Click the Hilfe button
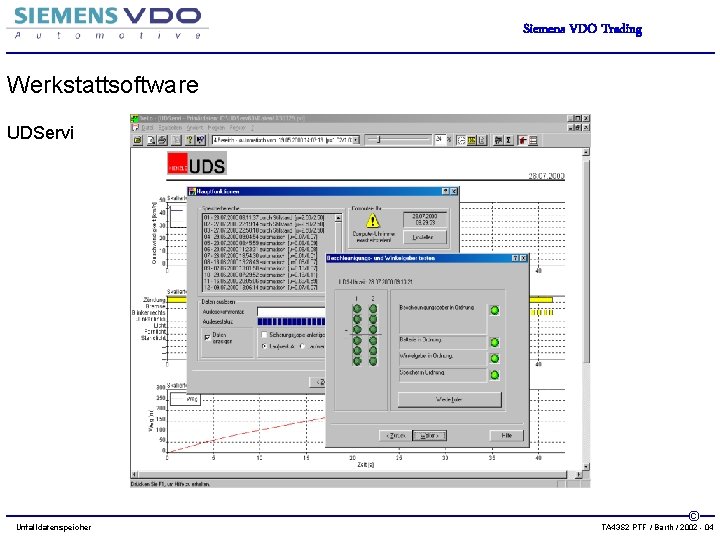 pos(506,435)
